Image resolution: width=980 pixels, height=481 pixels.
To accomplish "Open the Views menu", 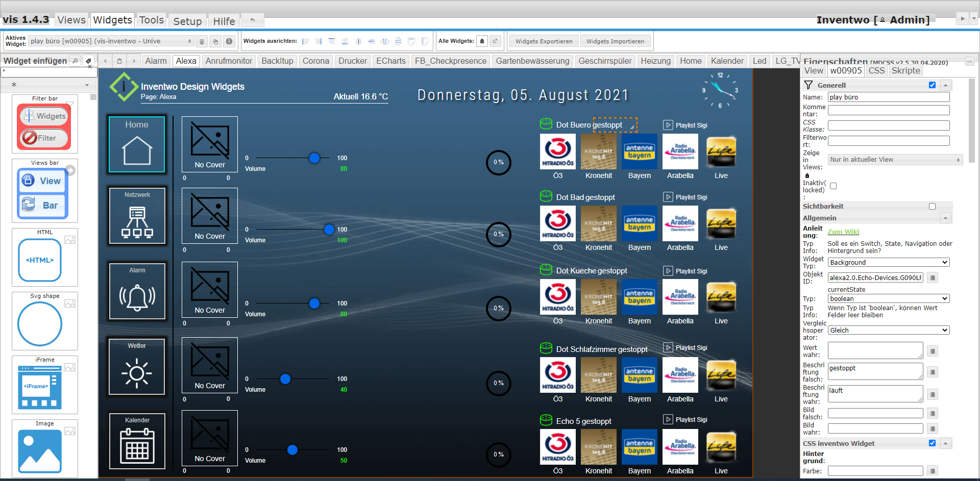I will pyautogui.click(x=71, y=20).
